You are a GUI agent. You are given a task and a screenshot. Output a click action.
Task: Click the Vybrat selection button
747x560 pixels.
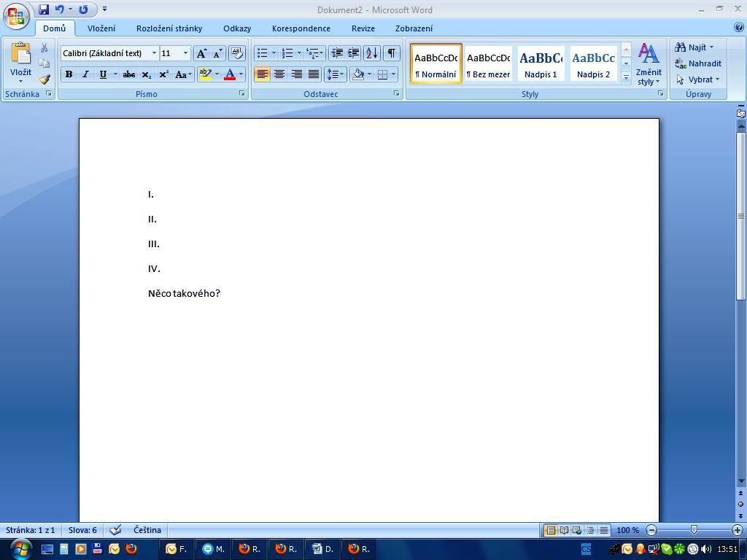698,79
